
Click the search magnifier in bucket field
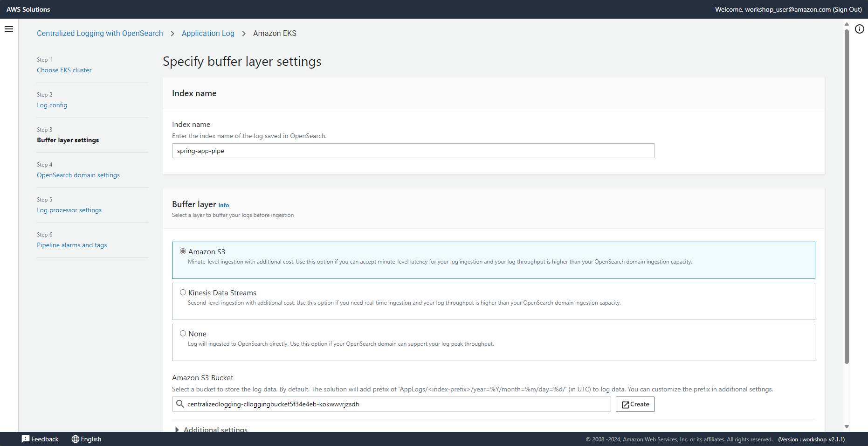[x=180, y=404]
